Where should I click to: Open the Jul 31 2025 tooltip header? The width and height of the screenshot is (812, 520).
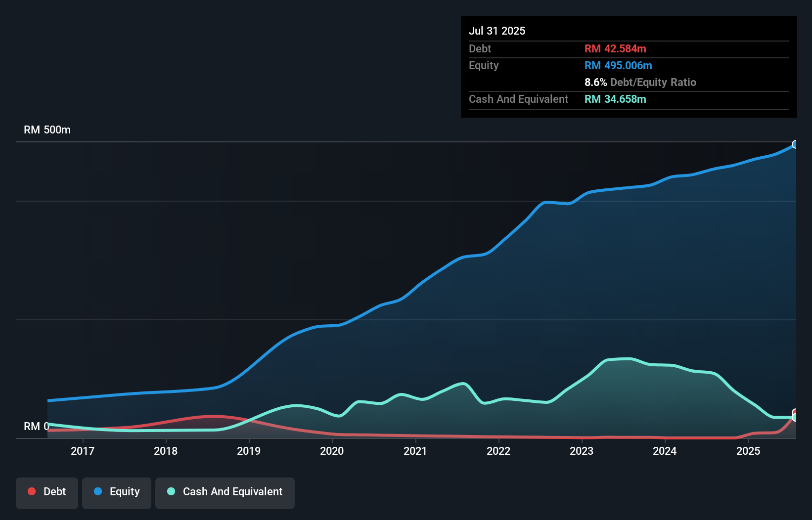(x=497, y=31)
